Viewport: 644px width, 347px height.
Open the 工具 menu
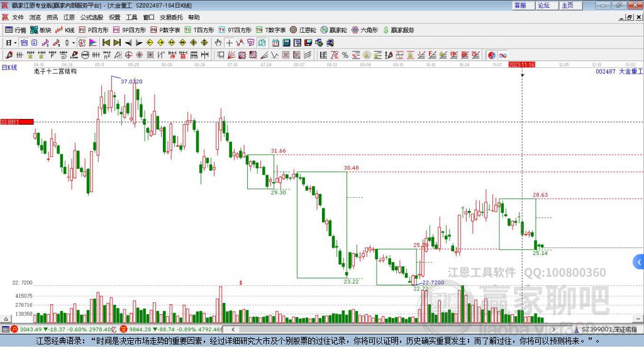tap(131, 17)
